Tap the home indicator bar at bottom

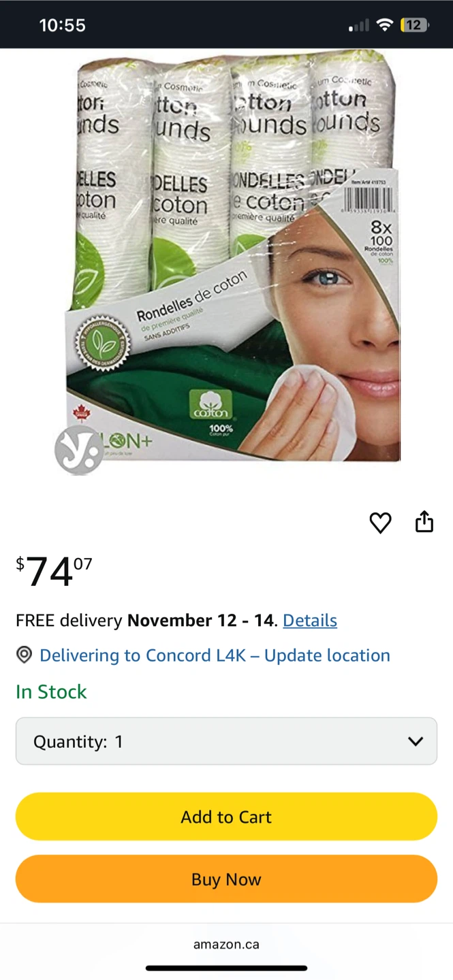tap(226, 968)
